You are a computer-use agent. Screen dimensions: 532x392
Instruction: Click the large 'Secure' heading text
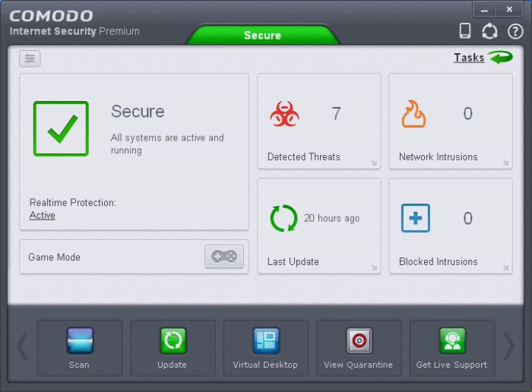point(138,111)
